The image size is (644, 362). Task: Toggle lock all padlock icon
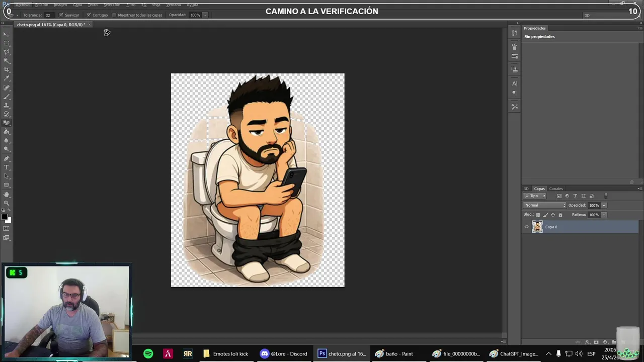point(560,215)
